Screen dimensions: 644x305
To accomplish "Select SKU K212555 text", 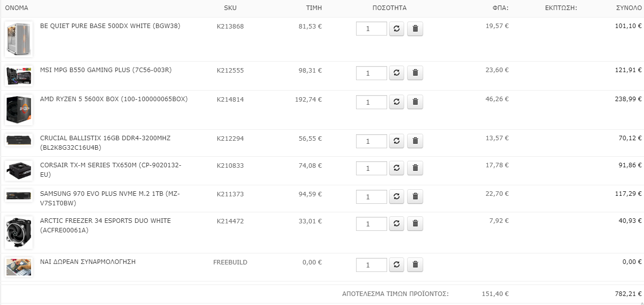I will 230,70.
